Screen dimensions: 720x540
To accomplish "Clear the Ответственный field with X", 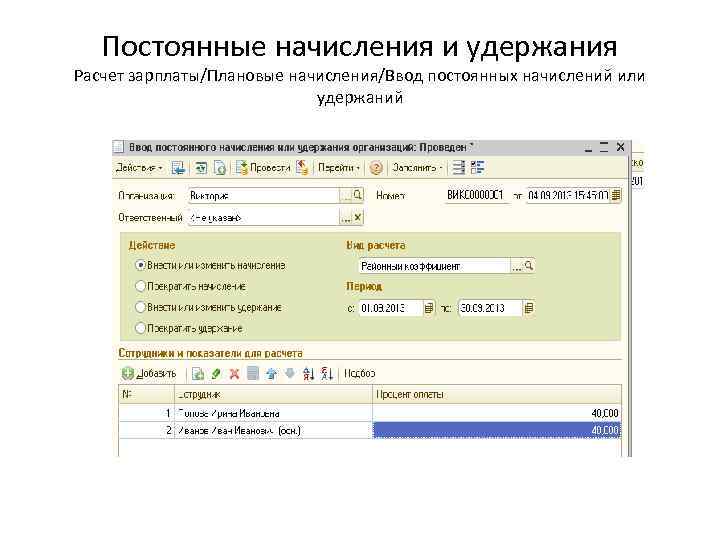I will coord(358,218).
